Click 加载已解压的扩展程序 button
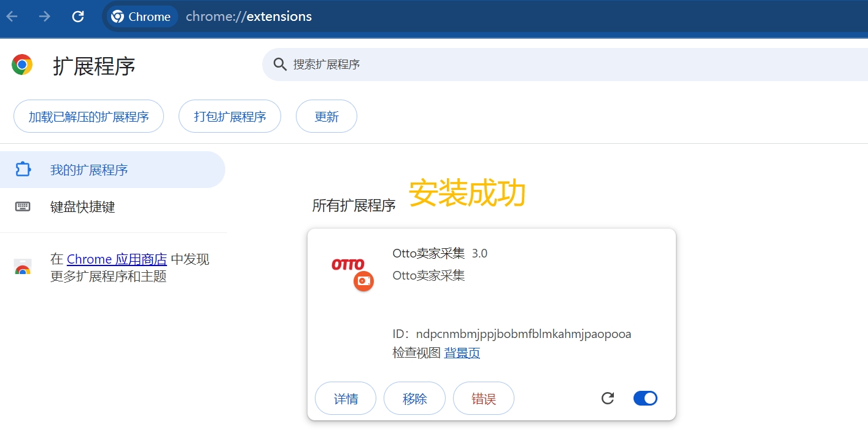 coord(89,116)
